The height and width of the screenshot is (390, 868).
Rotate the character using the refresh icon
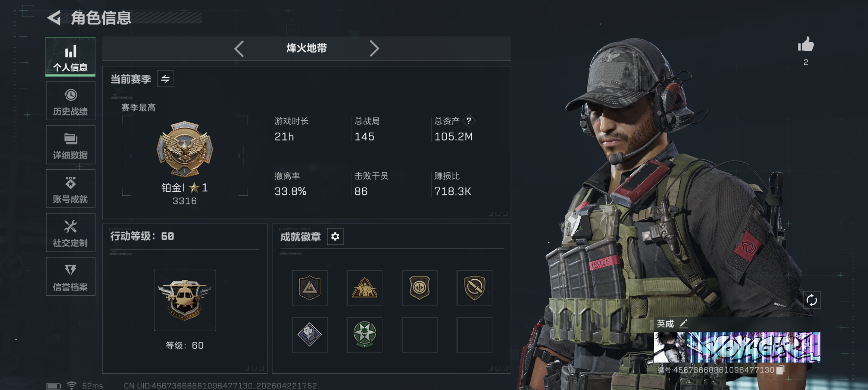click(811, 300)
